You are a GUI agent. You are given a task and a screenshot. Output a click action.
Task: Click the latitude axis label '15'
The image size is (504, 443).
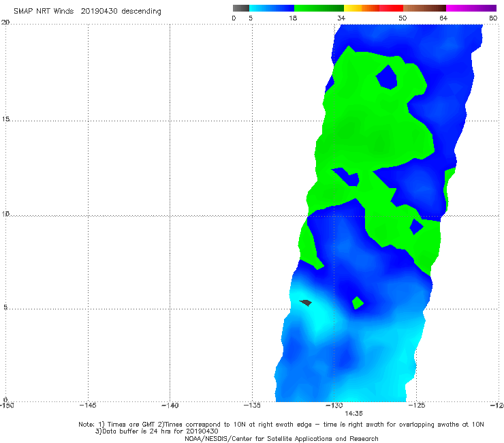tap(5, 119)
